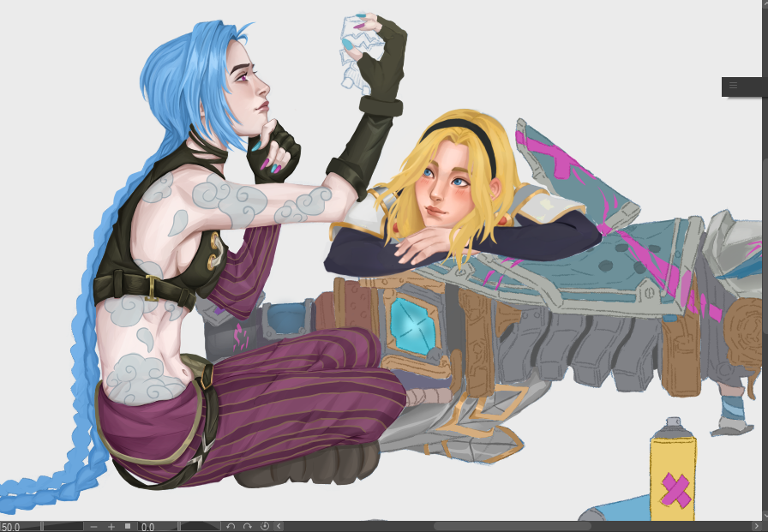Reset canvas rotation icon
This screenshot has width=768, height=532.
click(x=265, y=526)
